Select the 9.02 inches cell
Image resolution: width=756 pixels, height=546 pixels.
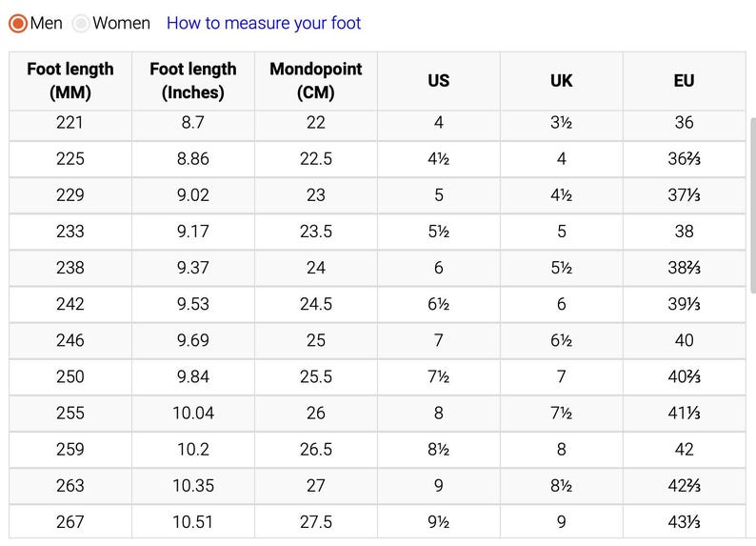tap(193, 195)
